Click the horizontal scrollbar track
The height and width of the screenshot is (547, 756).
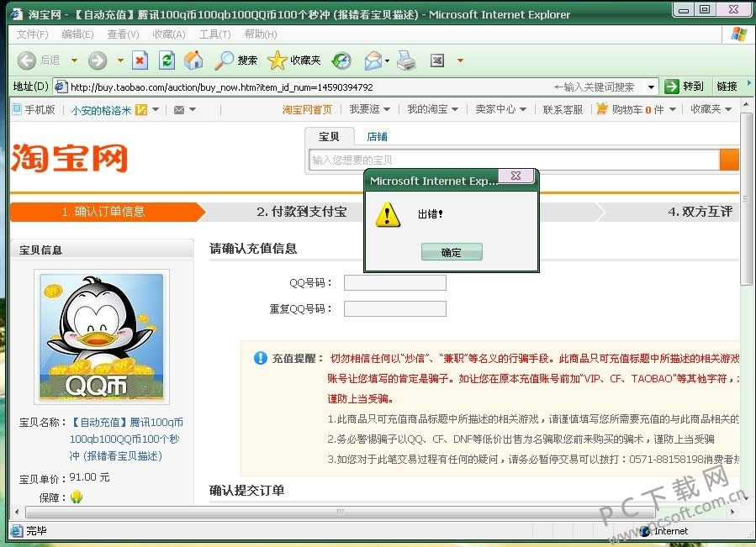(376, 512)
